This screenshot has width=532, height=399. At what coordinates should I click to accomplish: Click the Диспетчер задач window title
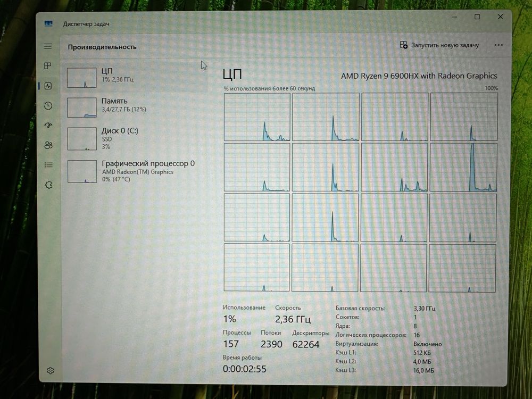86,24
